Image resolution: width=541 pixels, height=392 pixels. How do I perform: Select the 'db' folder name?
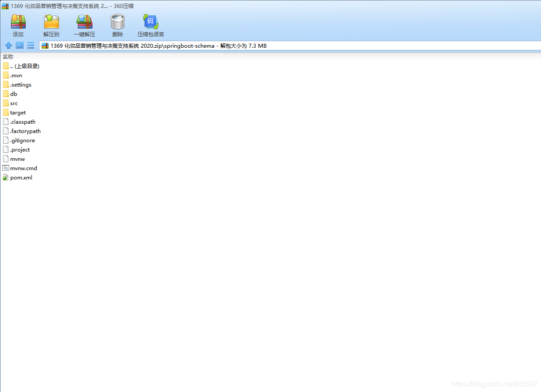(x=14, y=94)
